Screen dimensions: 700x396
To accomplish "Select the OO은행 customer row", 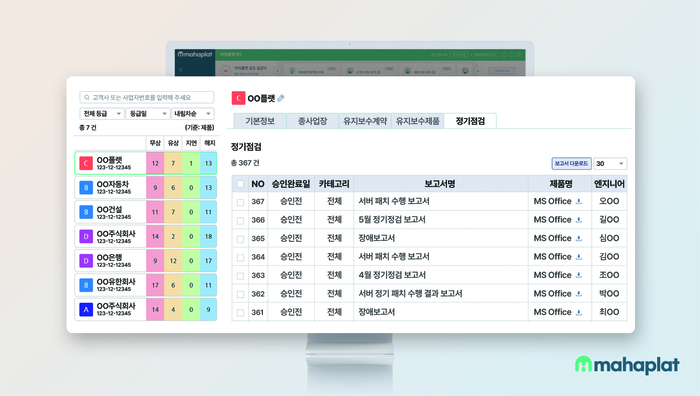I will pyautogui.click(x=146, y=261).
